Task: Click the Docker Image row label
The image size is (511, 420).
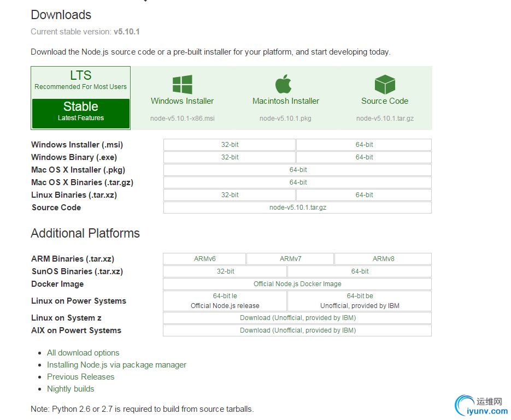Action: pyautogui.click(x=57, y=284)
